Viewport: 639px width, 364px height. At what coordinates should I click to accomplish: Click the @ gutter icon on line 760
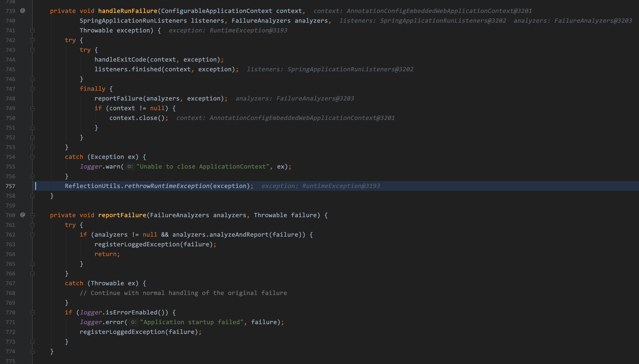(x=22, y=215)
